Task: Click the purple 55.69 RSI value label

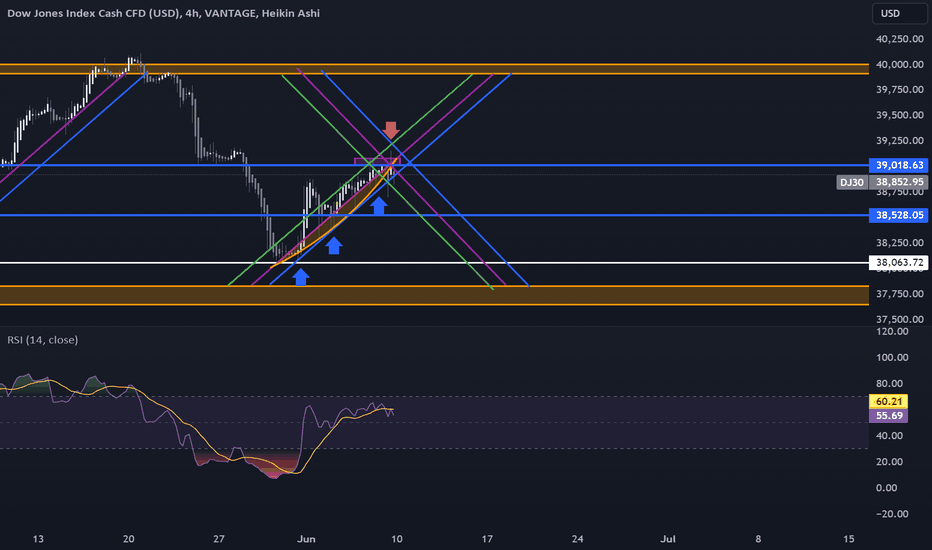Action: pos(889,416)
